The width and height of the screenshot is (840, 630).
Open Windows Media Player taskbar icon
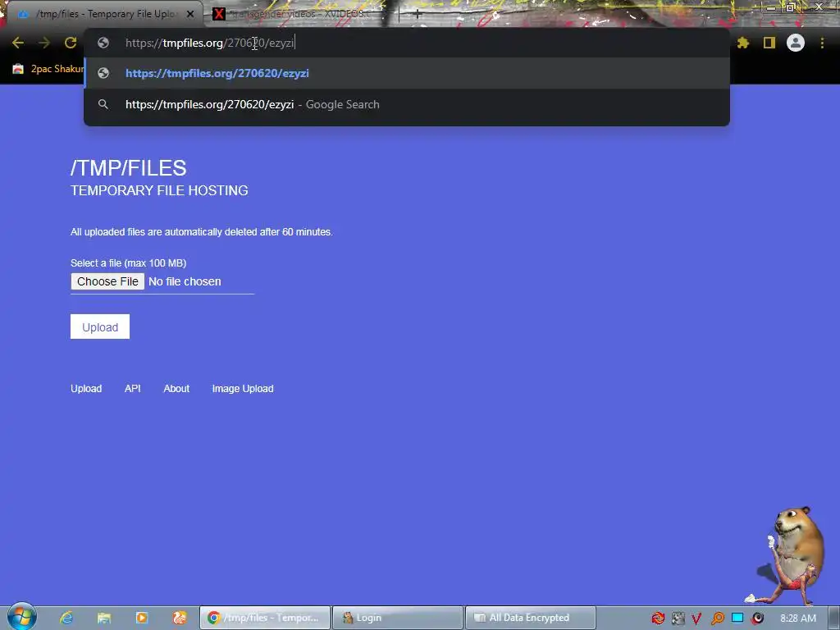141,618
